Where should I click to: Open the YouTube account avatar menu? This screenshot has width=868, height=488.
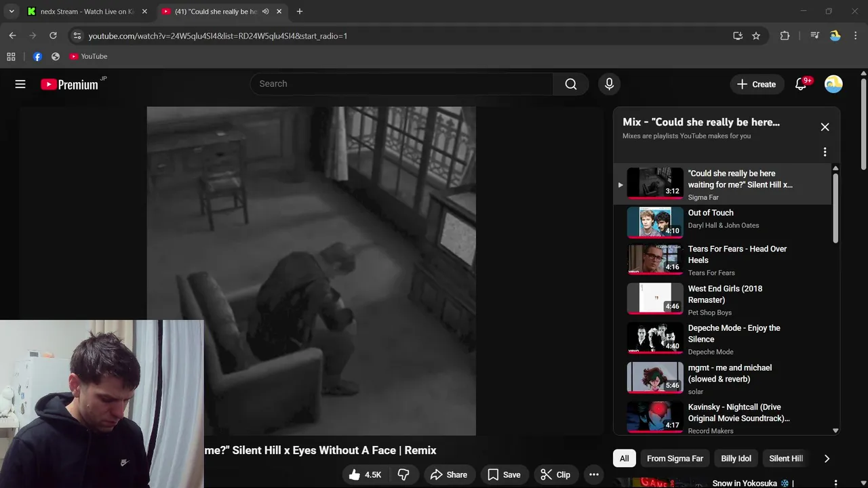(833, 84)
